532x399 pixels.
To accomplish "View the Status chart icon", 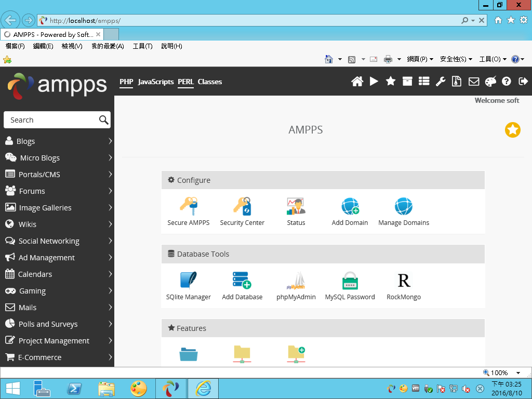I will pos(296,206).
